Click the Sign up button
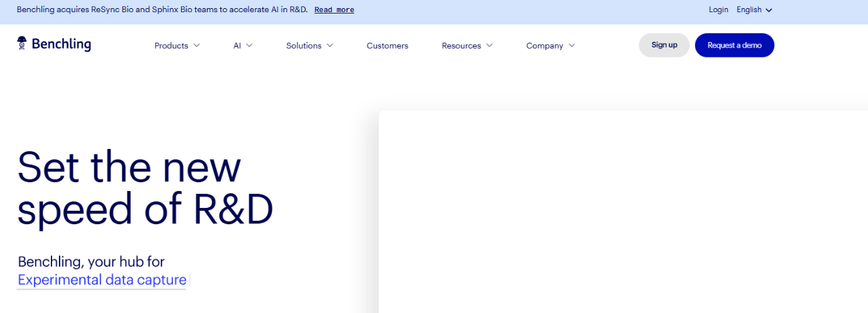The width and height of the screenshot is (868, 313). [664, 45]
